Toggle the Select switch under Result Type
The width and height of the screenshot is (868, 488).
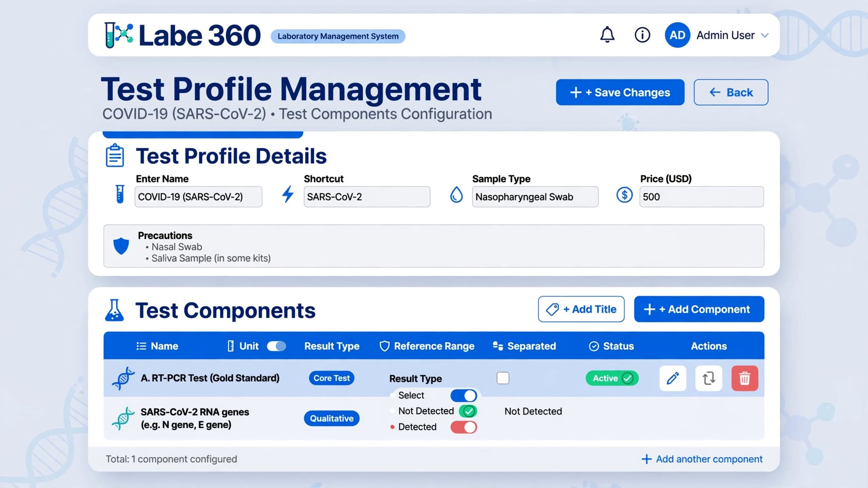click(x=464, y=395)
